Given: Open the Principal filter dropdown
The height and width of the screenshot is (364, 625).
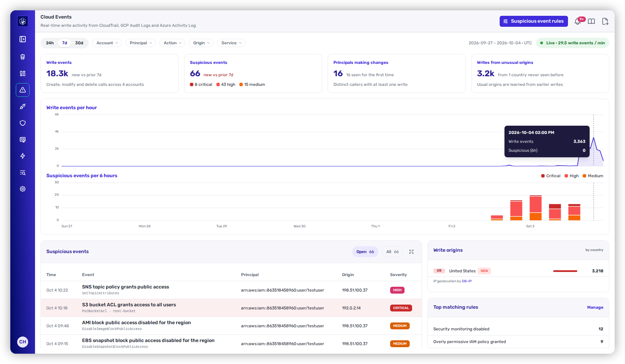Looking at the screenshot, I should [141, 43].
